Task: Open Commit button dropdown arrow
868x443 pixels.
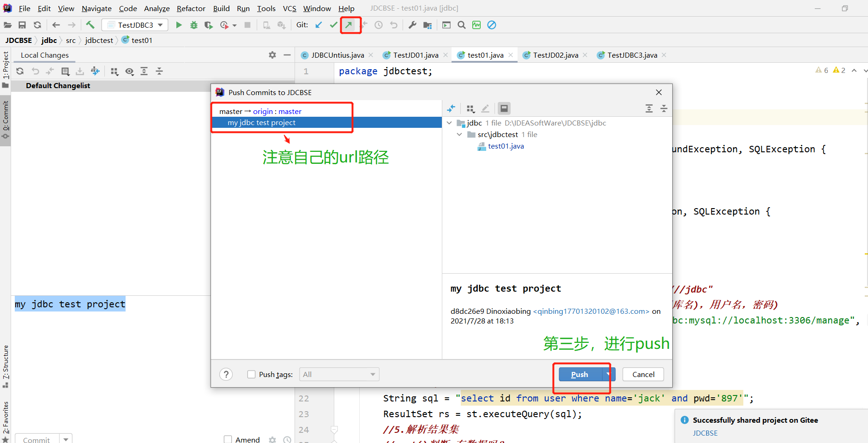Action: tap(66, 439)
